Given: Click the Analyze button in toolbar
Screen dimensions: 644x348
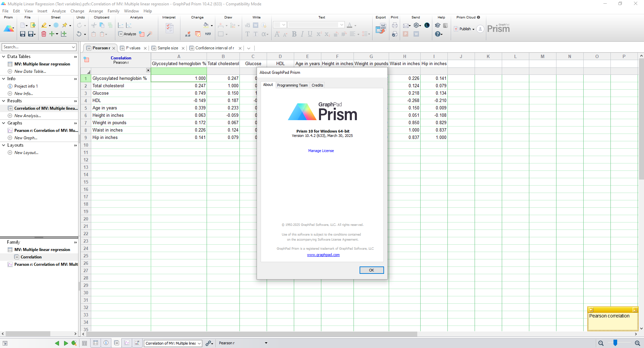Looking at the screenshot, I should tap(127, 34).
